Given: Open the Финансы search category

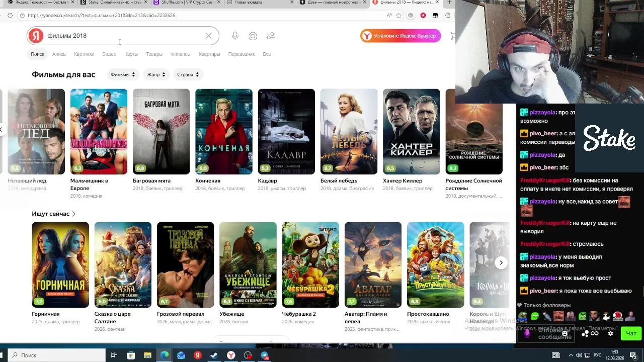Looking at the screenshot, I should pos(180,54).
